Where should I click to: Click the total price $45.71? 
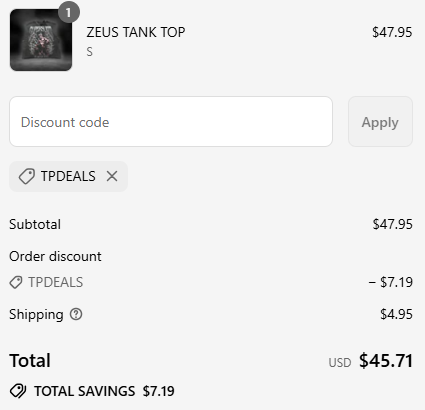coord(386,361)
